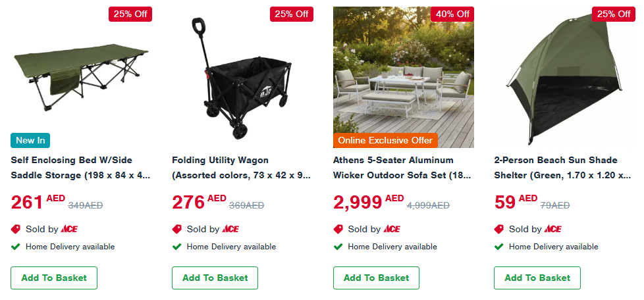Open the 2-Person Beach Sun Shade Shelter title
Image resolution: width=644 pixels, height=300 pixels.
click(x=563, y=168)
